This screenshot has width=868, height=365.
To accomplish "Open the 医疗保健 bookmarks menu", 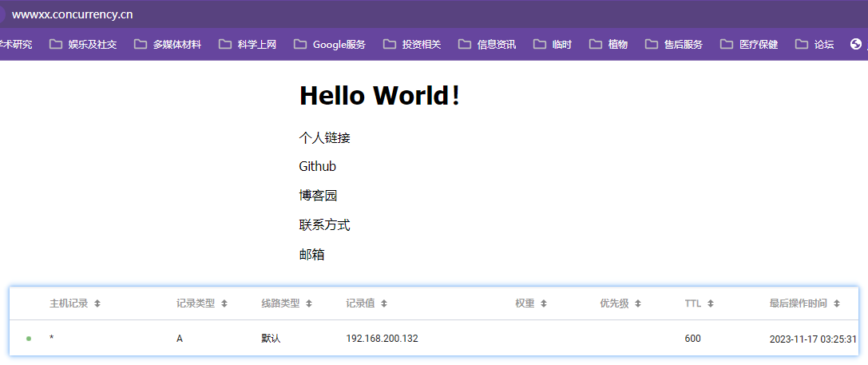I will (749, 45).
